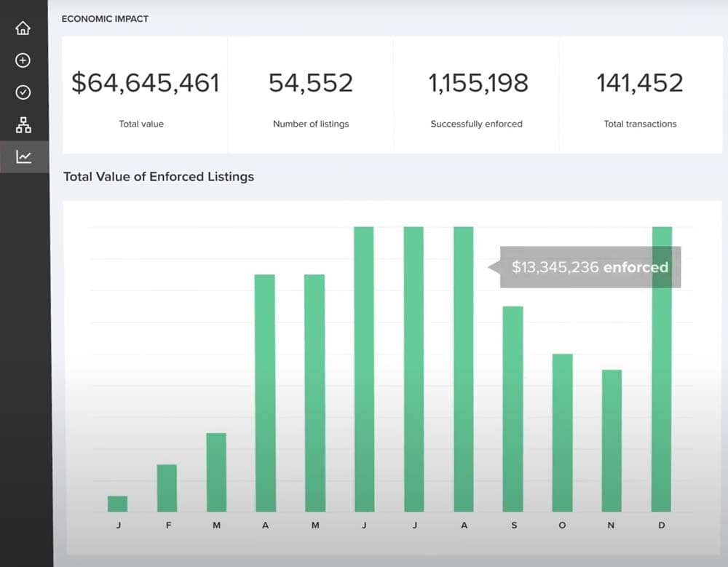728x567 pixels.
Task: Click the May bar in chart
Action: [314, 393]
